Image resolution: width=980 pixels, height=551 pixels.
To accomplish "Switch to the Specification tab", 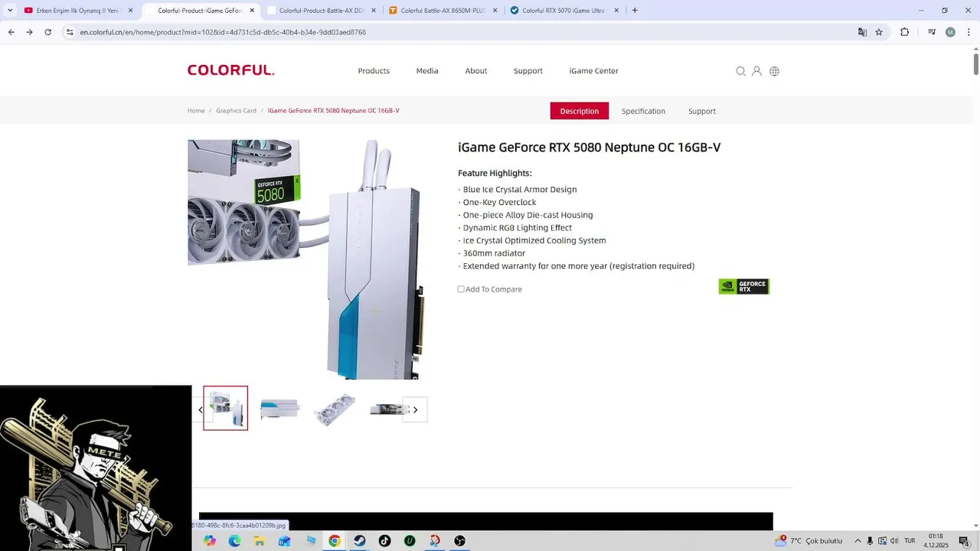I will 643,111.
